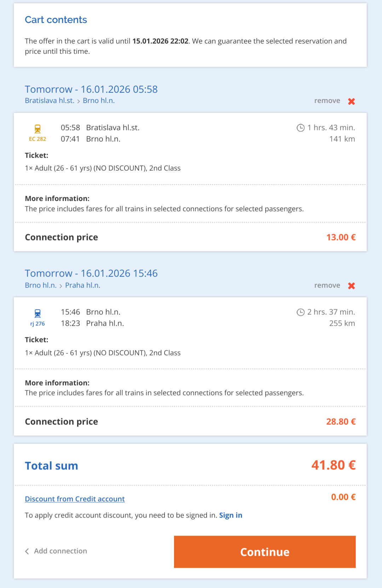The width and height of the screenshot is (382, 588).
Task: Click the EC 282 train label
Action: [x=37, y=139]
